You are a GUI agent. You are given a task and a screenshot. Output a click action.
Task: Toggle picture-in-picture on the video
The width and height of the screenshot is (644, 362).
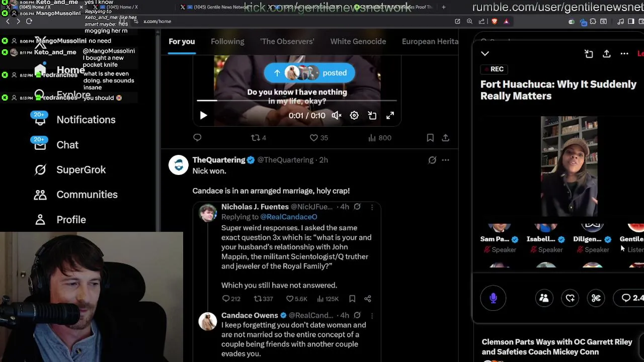[x=372, y=116]
